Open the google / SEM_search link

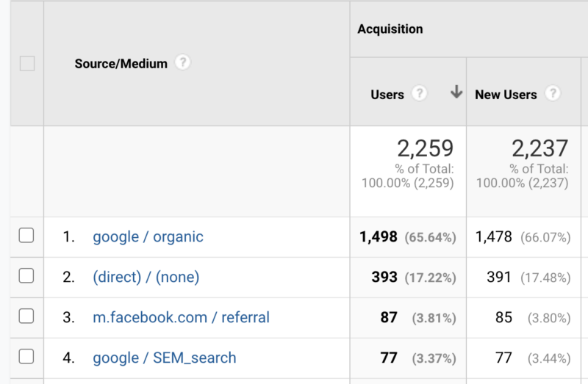[x=165, y=358]
